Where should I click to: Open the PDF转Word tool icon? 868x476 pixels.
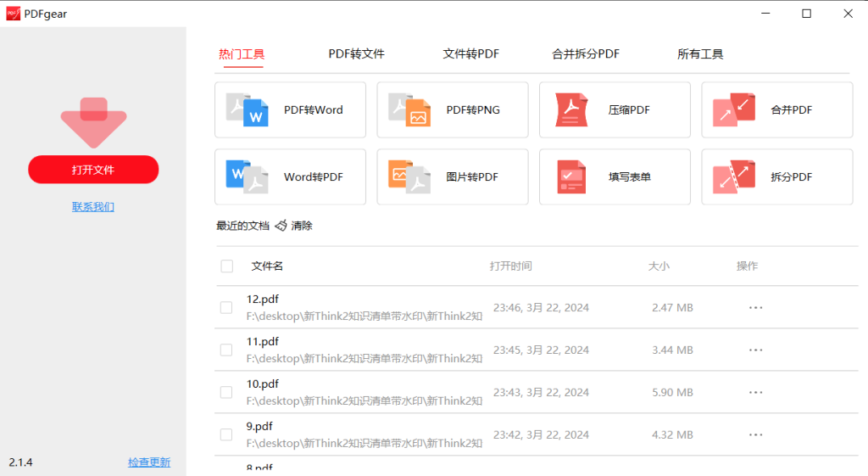[248, 109]
